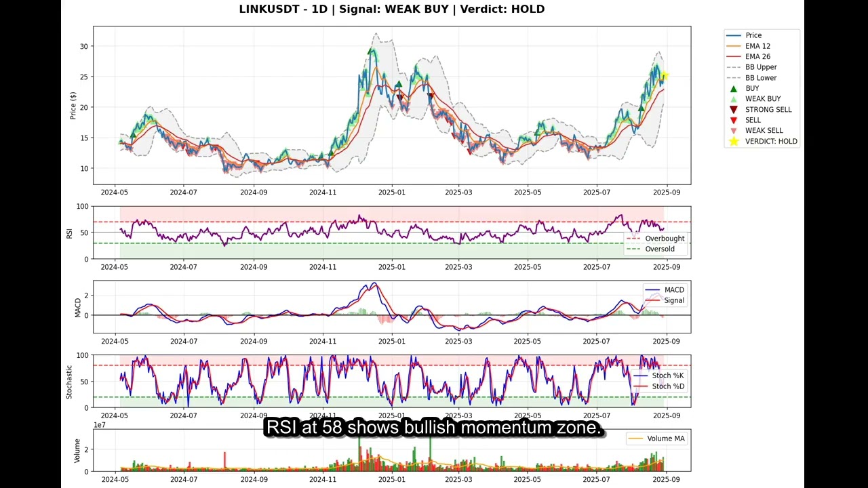Viewport: 868px width, 488px height.
Task: Click the MACD entry in MACD legend
Action: tap(665, 290)
